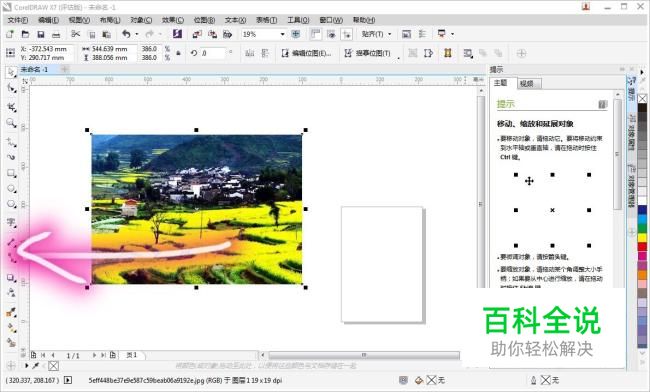
Task: Click the Copy icon
Action: pyautogui.click(x=92, y=34)
